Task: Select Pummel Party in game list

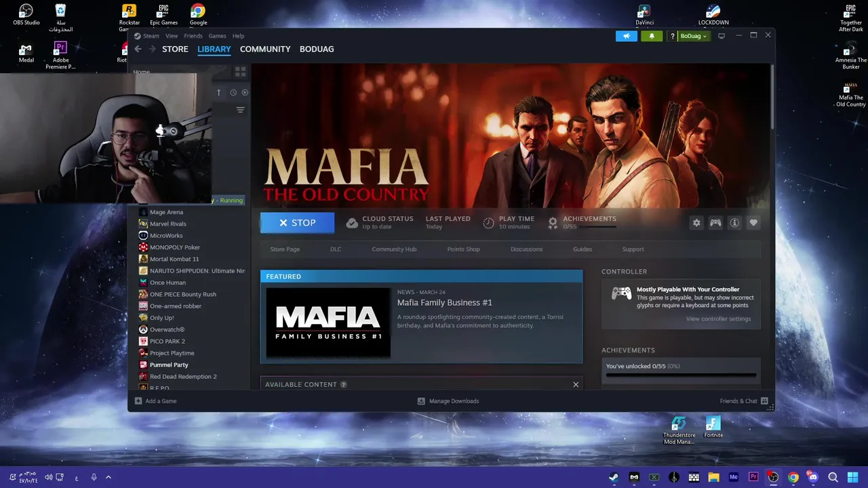Action: pyautogui.click(x=169, y=365)
